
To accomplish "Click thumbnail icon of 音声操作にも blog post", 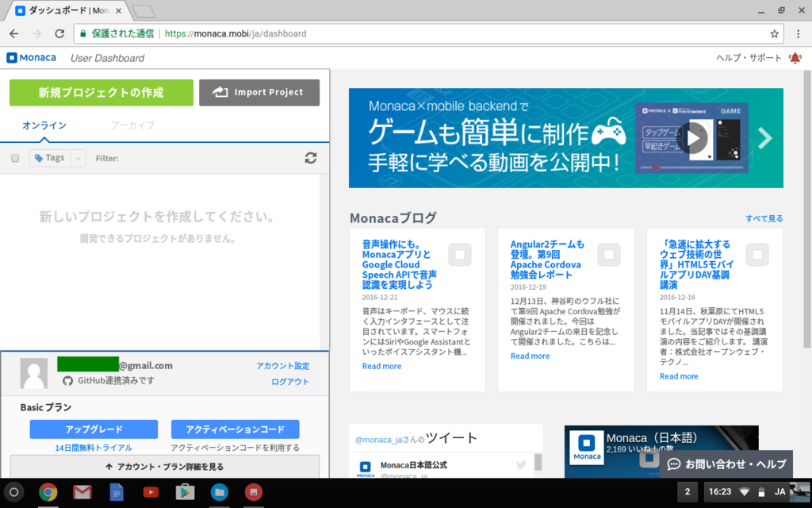I will pyautogui.click(x=460, y=255).
